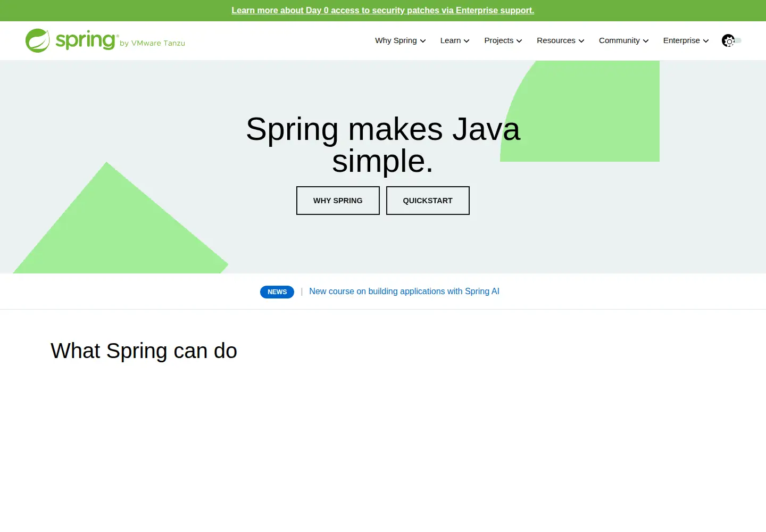Open the Day 0 security patches banner link
Viewport: 766px width, 532px height.
pyautogui.click(x=383, y=11)
